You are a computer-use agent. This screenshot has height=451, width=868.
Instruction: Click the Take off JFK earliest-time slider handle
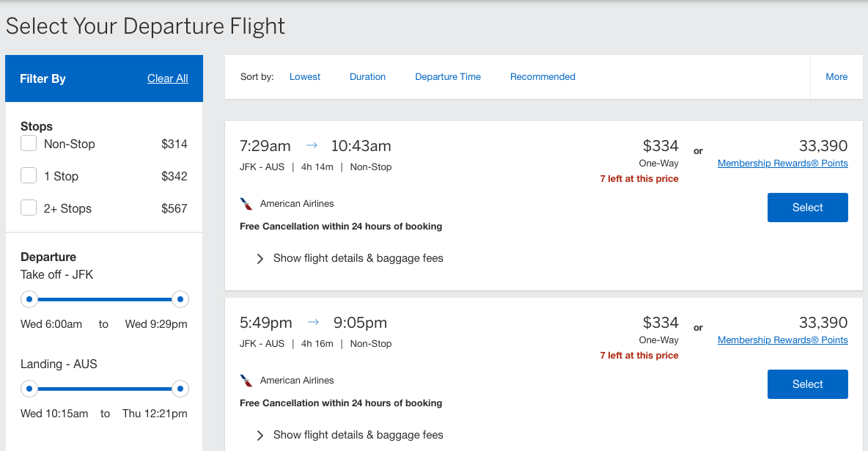click(29, 299)
